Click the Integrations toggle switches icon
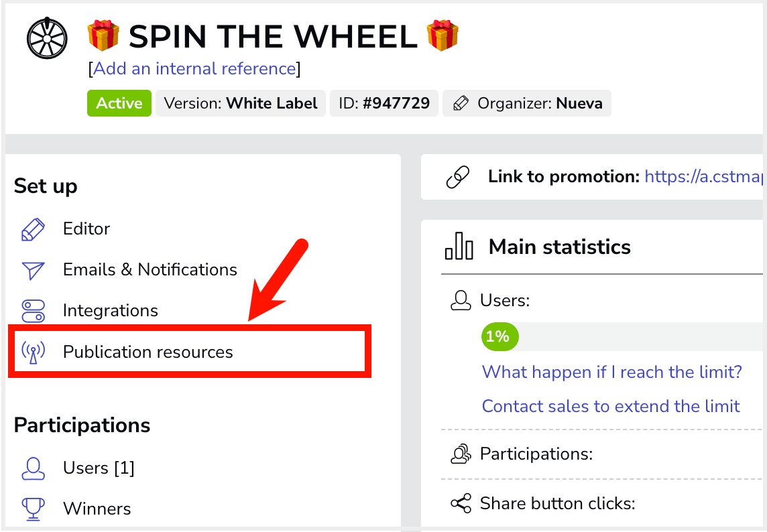Image resolution: width=767 pixels, height=532 pixels. (33, 311)
